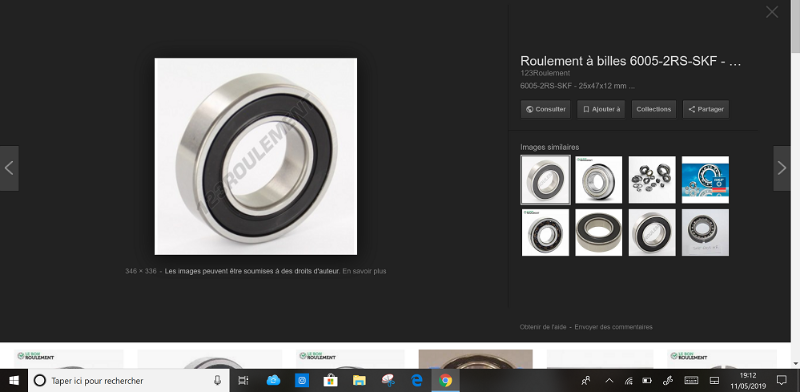Viewport: 800px width, 392px height.
Task: Select the similar image of scattered assorted bearings
Action: pyautogui.click(x=652, y=180)
